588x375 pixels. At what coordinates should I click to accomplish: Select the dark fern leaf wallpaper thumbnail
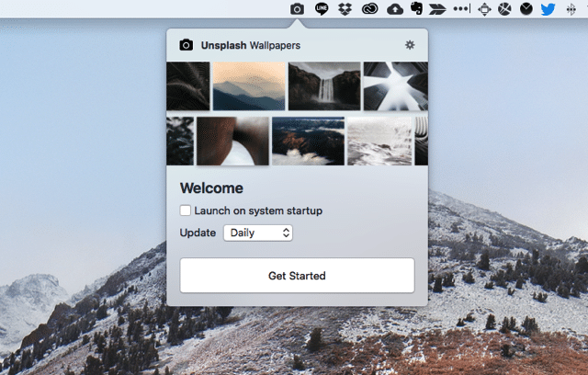188,86
